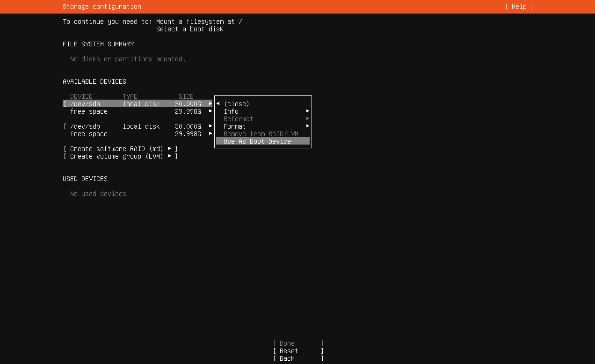
Task: Close the popup menu via (close)
Action: [237, 104]
